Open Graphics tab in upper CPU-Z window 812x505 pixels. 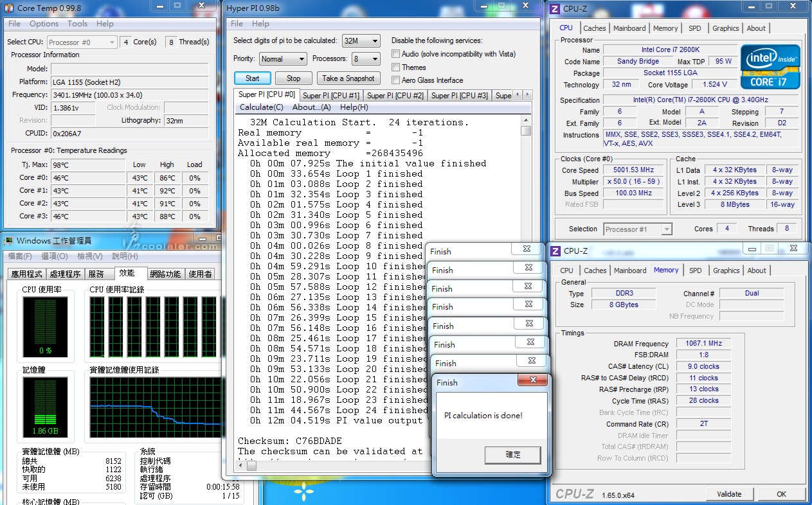tap(726, 28)
